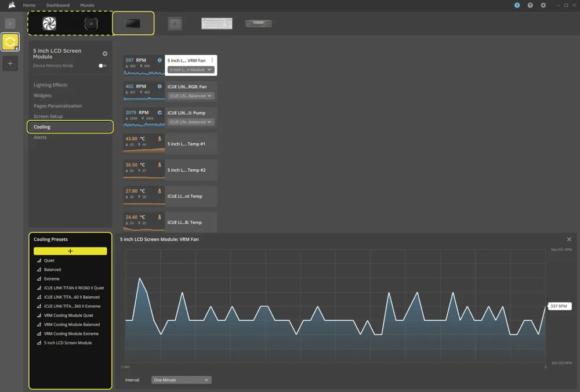
Task: Select the fan device thumbnail
Action: [x=49, y=23]
